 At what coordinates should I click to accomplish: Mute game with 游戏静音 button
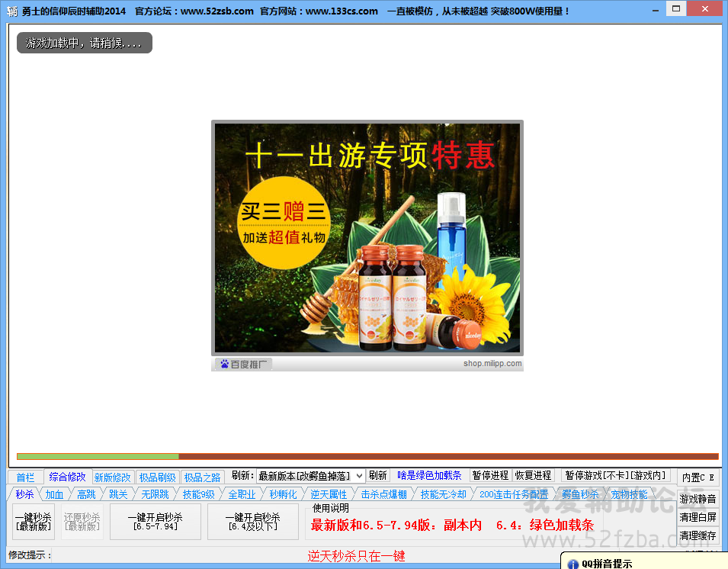[698, 500]
